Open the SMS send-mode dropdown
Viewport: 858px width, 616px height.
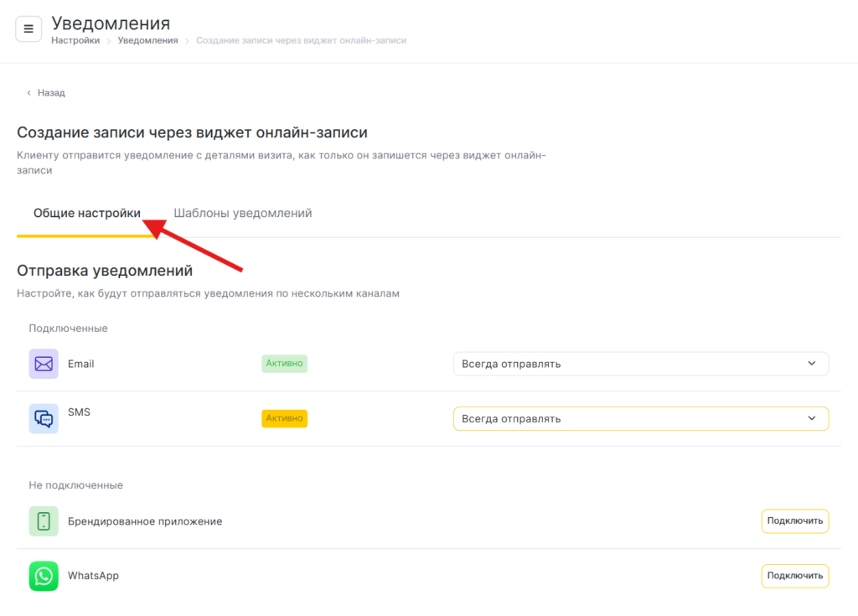pyautogui.click(x=640, y=418)
